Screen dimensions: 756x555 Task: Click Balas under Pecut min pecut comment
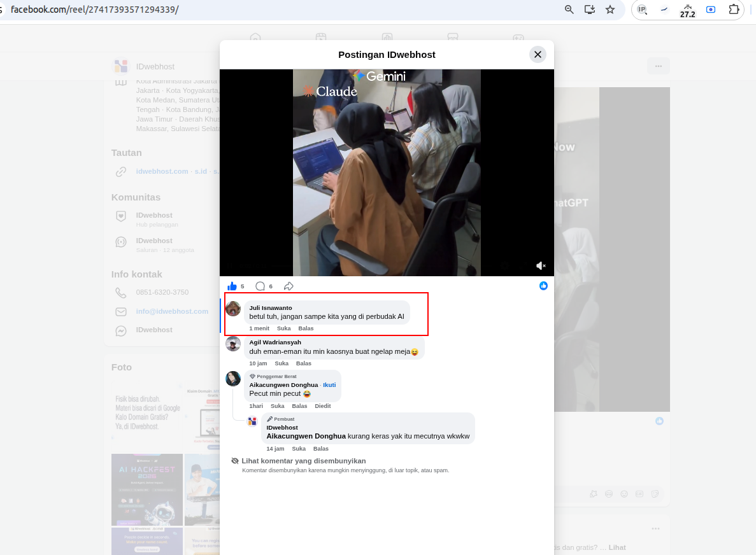[299, 405]
